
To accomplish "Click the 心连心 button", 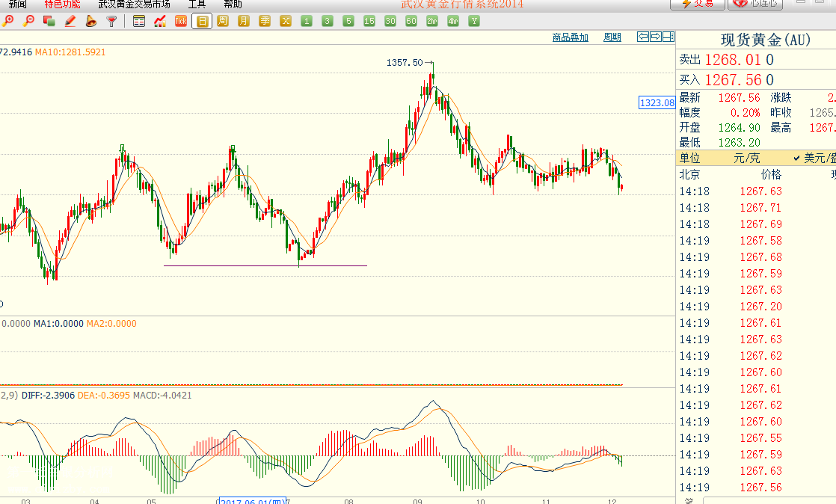I will click(755, 4).
